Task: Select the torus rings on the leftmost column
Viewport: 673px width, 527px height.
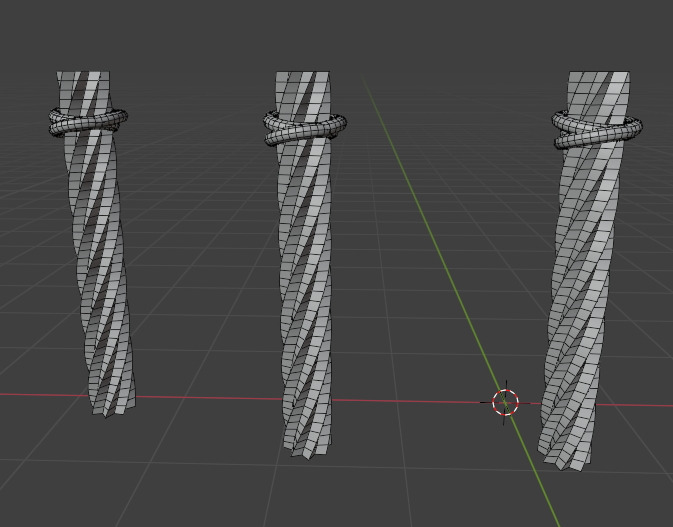Action: [88, 122]
